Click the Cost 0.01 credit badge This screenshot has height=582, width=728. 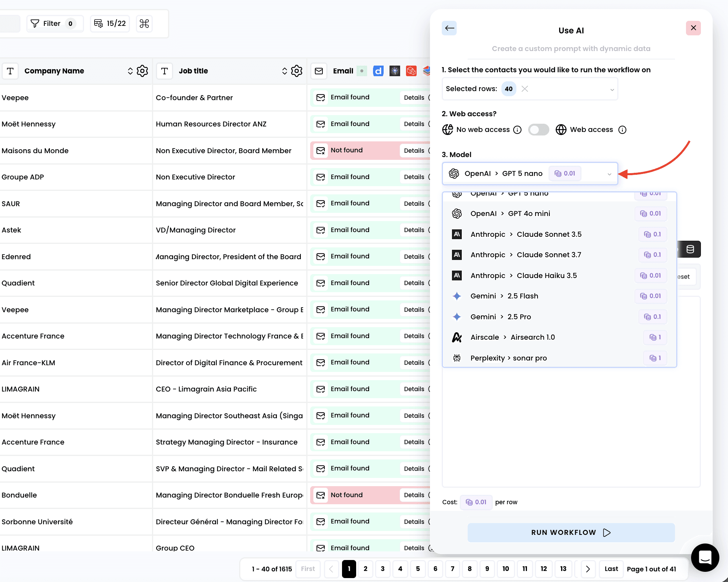pos(476,502)
